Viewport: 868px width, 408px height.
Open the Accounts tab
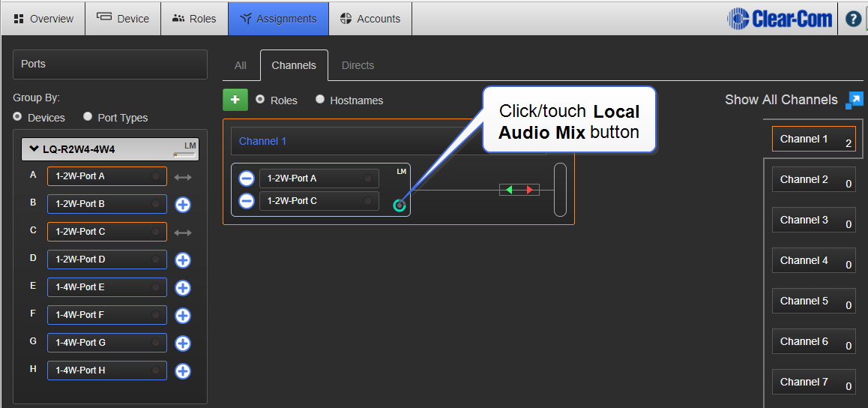click(x=370, y=19)
